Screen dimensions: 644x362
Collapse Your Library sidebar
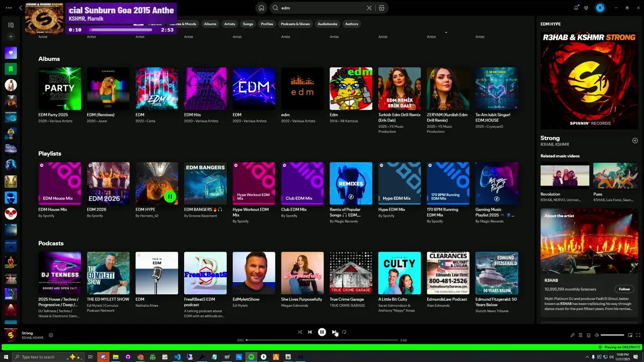pos(11,25)
